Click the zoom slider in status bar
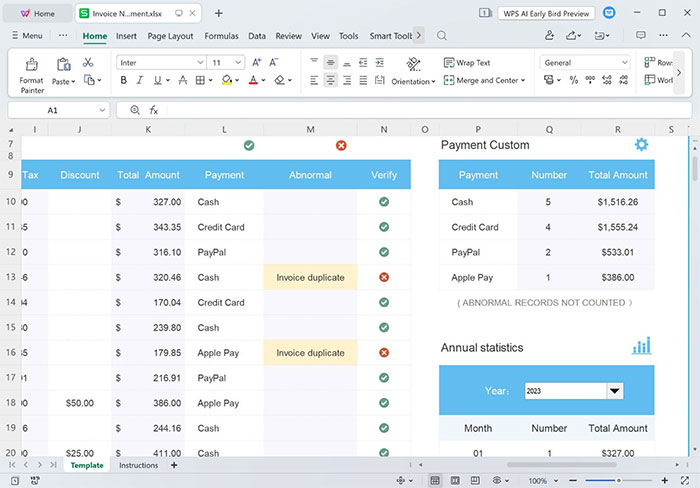The height and width of the screenshot is (488, 700). 618,481
